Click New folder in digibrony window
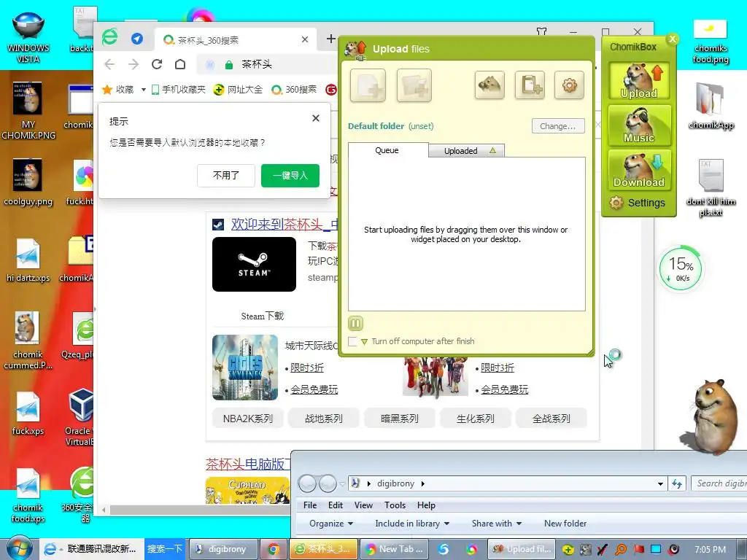The image size is (747, 560). click(x=565, y=524)
